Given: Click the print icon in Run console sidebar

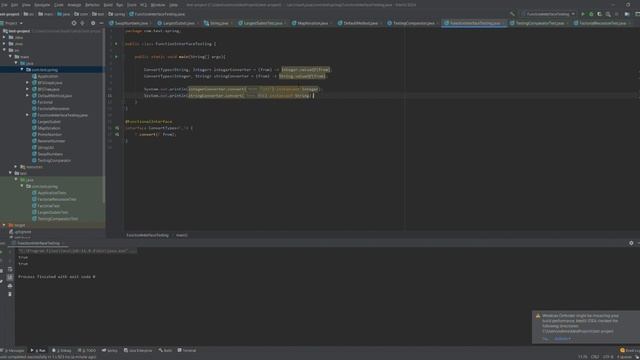Looking at the screenshot, I should (10, 286).
